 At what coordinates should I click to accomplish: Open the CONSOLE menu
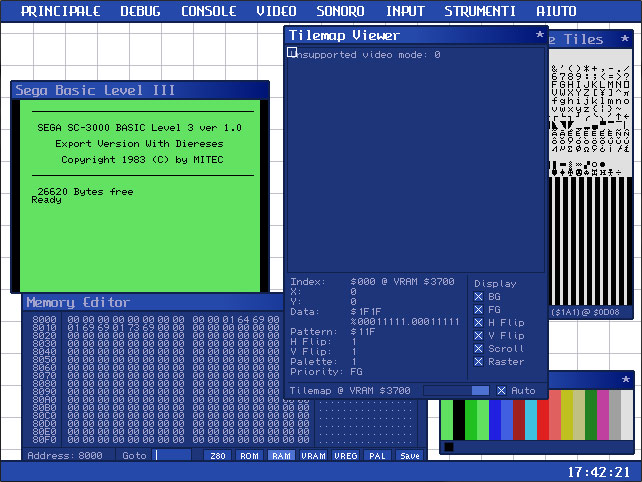click(208, 11)
